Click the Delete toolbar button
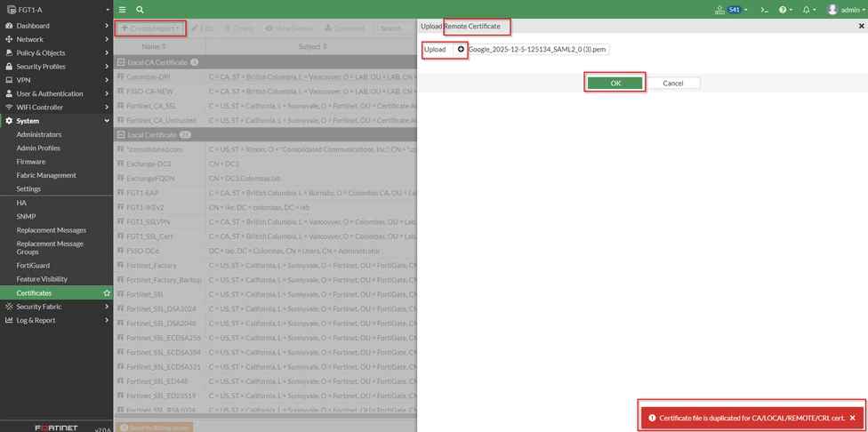The height and width of the screenshot is (432, 868). (239, 28)
